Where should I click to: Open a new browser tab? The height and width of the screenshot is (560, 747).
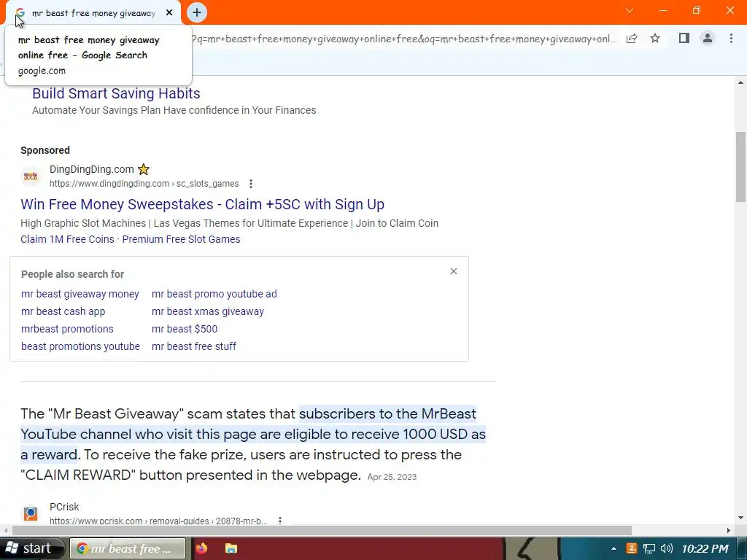coord(197,13)
